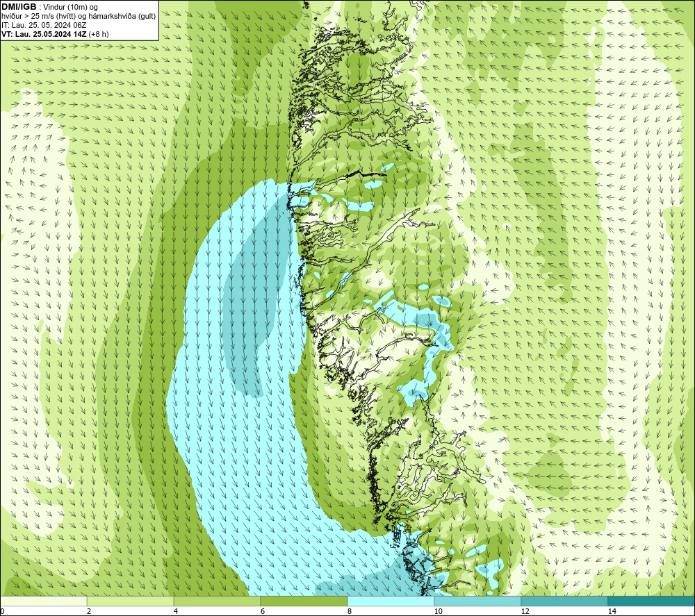695x616 pixels.
Task: Click the 12-14 m/s teal legend swatch
Action: click(x=564, y=601)
